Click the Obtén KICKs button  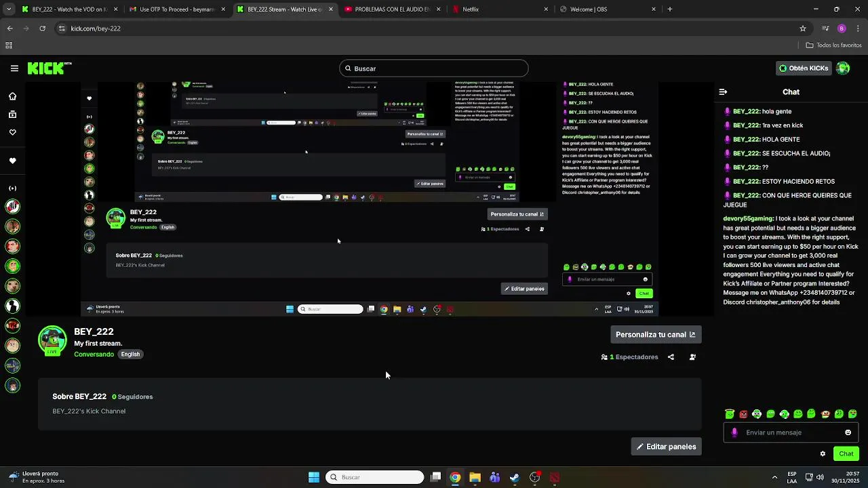(804, 68)
